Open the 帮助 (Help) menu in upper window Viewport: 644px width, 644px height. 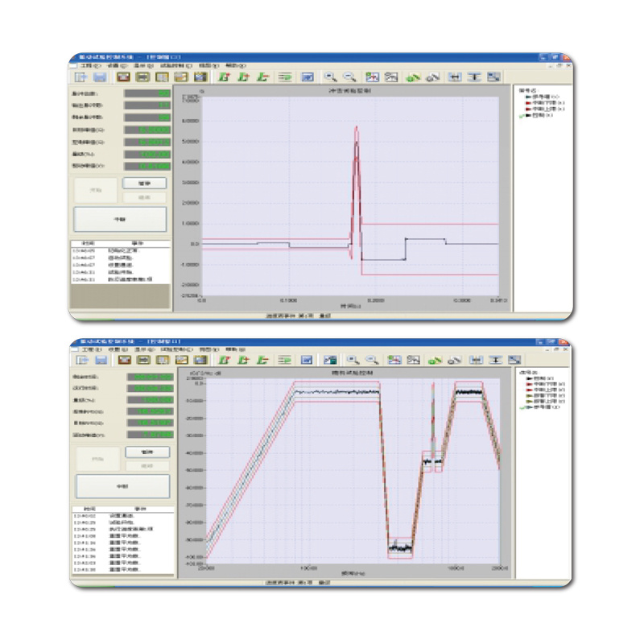point(233,65)
